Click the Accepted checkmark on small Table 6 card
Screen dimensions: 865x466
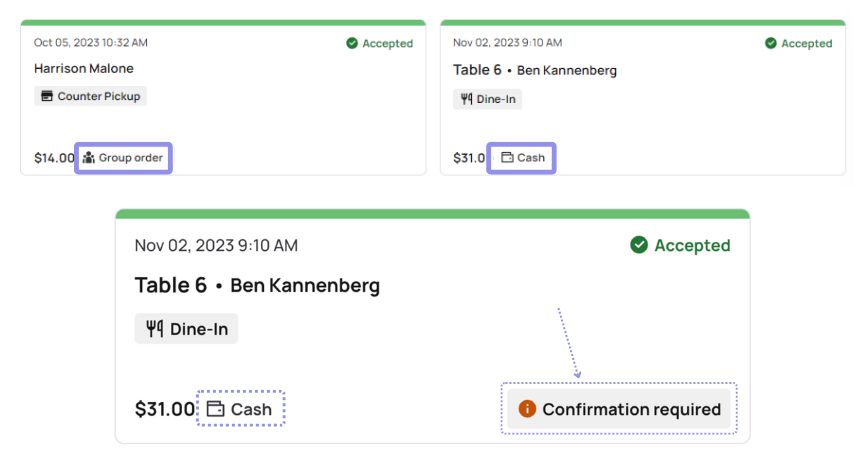771,43
